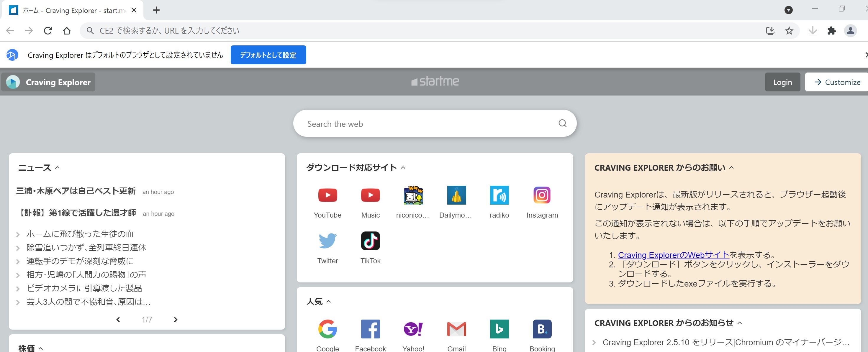Open the YouTube shortcut icon
The height and width of the screenshot is (352, 868).
pos(327,195)
